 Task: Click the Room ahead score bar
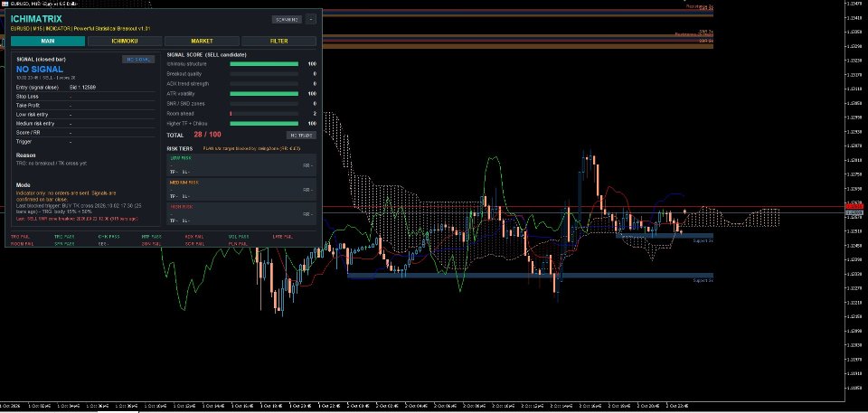pyautogui.click(x=264, y=114)
